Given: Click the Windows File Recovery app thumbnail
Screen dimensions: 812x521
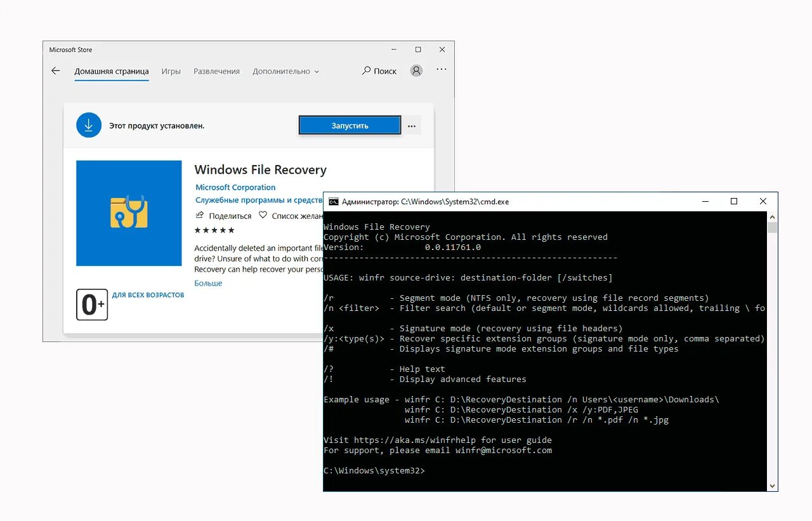Looking at the screenshot, I should click(x=129, y=213).
